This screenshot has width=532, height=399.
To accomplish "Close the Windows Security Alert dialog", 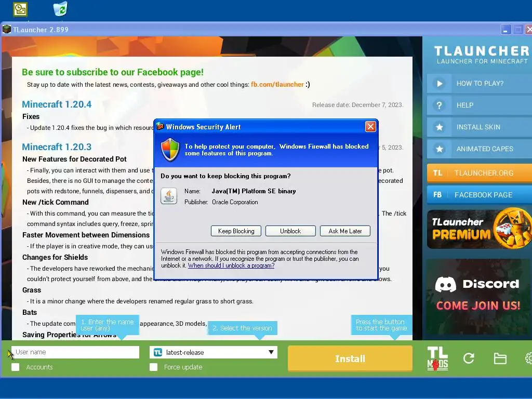I will click(x=370, y=127).
